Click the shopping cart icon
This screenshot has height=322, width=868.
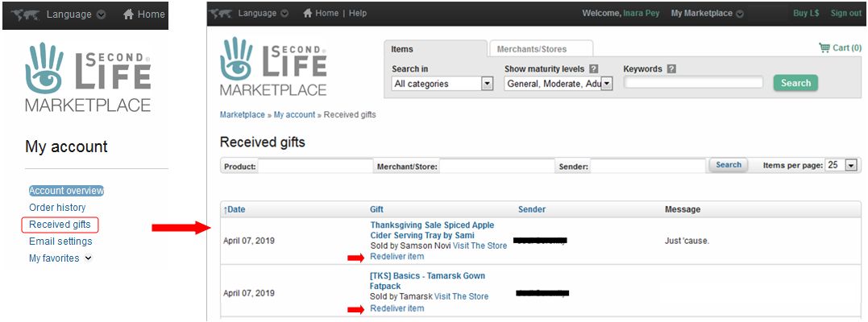click(824, 48)
